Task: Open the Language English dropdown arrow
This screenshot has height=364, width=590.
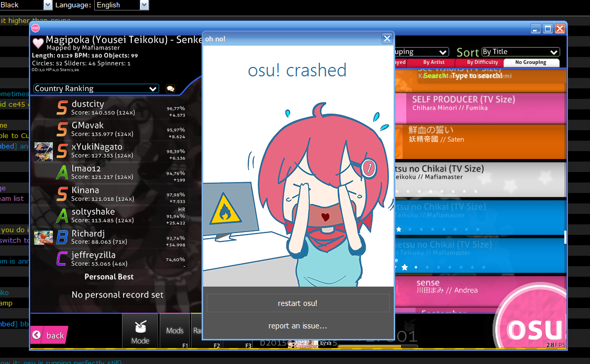Action: pyautogui.click(x=144, y=5)
